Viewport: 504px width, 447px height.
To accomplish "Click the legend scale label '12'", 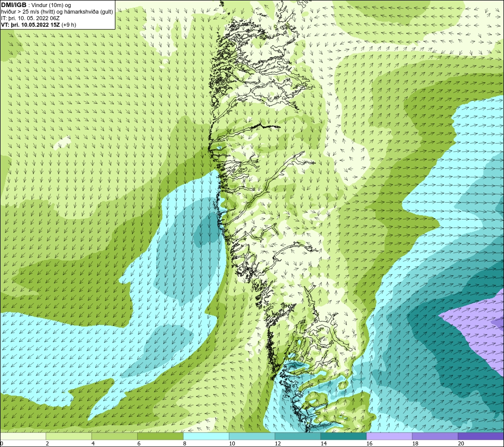I will coord(278,444).
